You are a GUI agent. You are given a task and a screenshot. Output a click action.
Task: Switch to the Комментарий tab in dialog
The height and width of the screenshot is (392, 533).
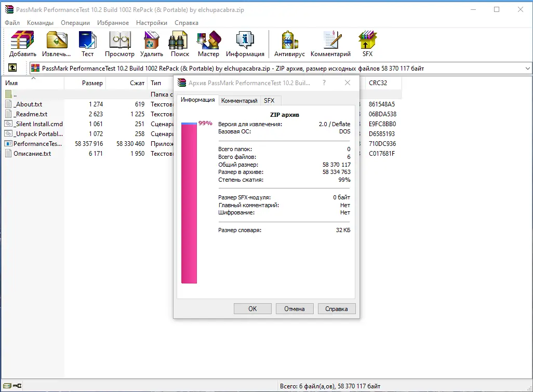click(x=239, y=101)
